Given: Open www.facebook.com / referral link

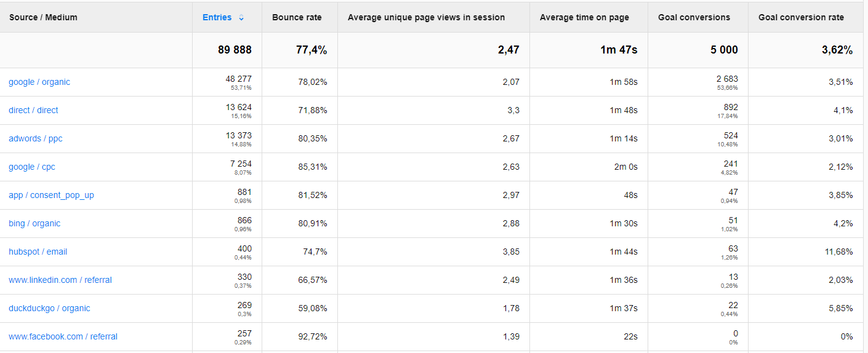Looking at the screenshot, I should [x=63, y=336].
